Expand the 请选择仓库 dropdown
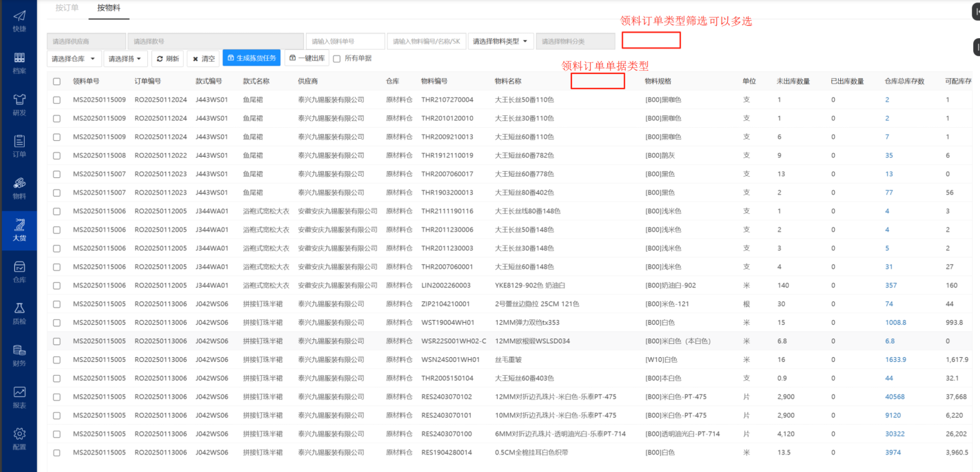The width and height of the screenshot is (980, 472). point(73,59)
